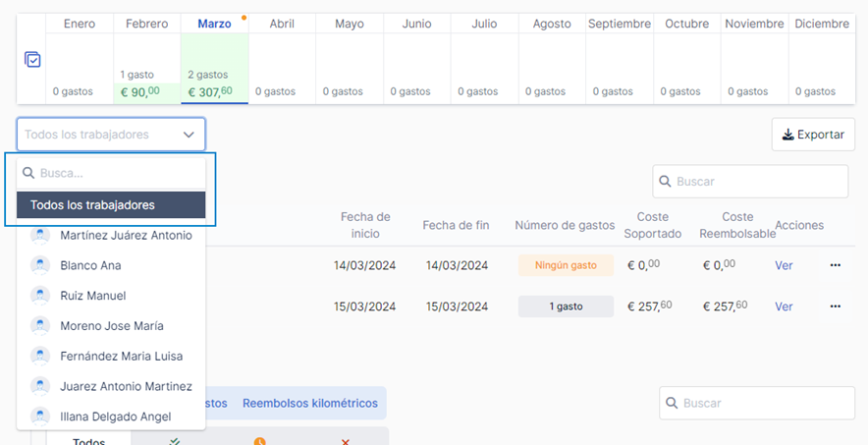Open the Junio month column
The width and height of the screenshot is (868, 445).
(x=417, y=59)
